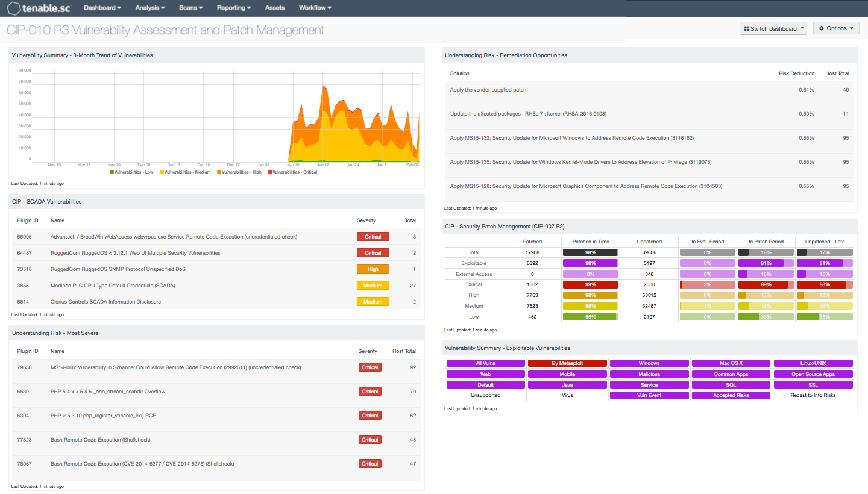This screenshot has width=868, height=494.
Task: Click the Vuln Event indicator
Action: click(x=649, y=396)
